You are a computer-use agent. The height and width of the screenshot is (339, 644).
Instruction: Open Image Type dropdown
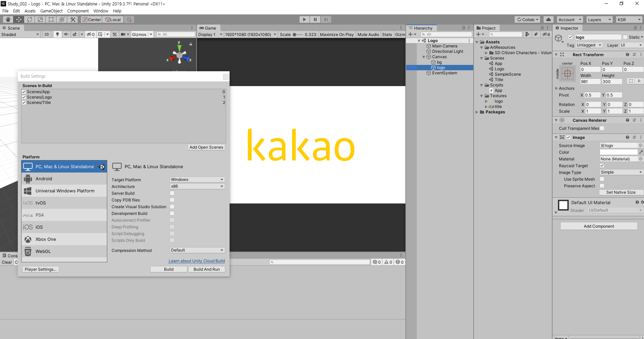[621, 172]
